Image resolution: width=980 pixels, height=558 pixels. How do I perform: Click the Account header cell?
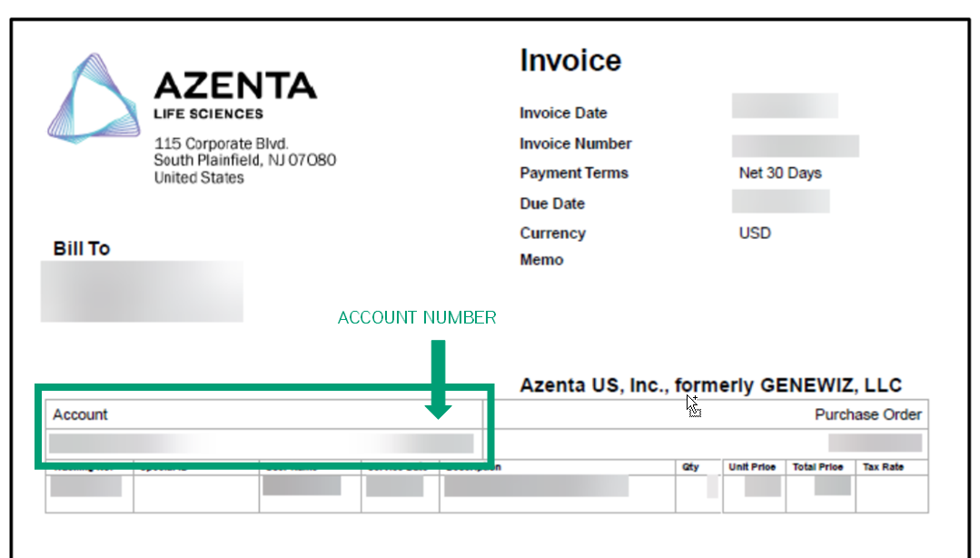click(x=80, y=414)
